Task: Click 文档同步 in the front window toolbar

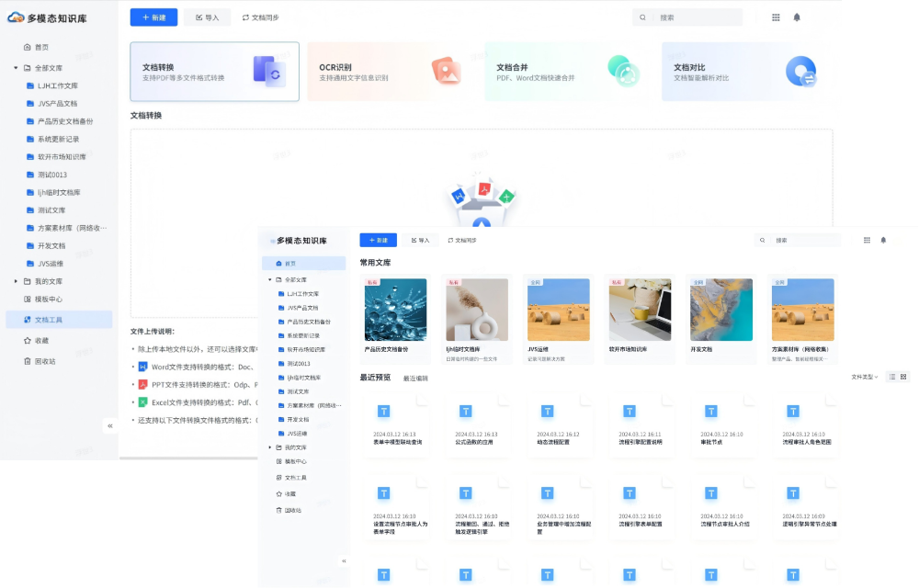Action: pyautogui.click(x=462, y=240)
